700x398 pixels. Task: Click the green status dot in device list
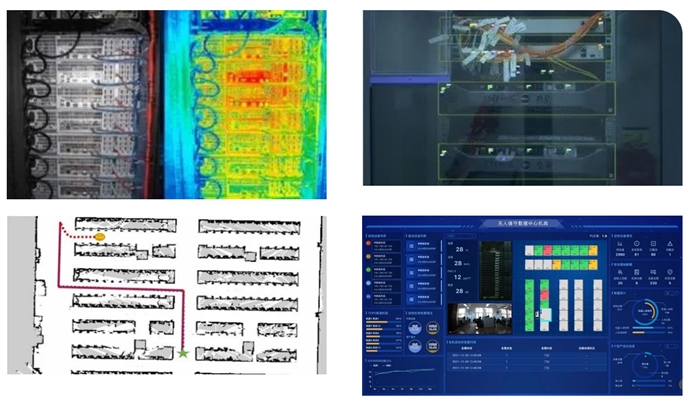point(368,270)
